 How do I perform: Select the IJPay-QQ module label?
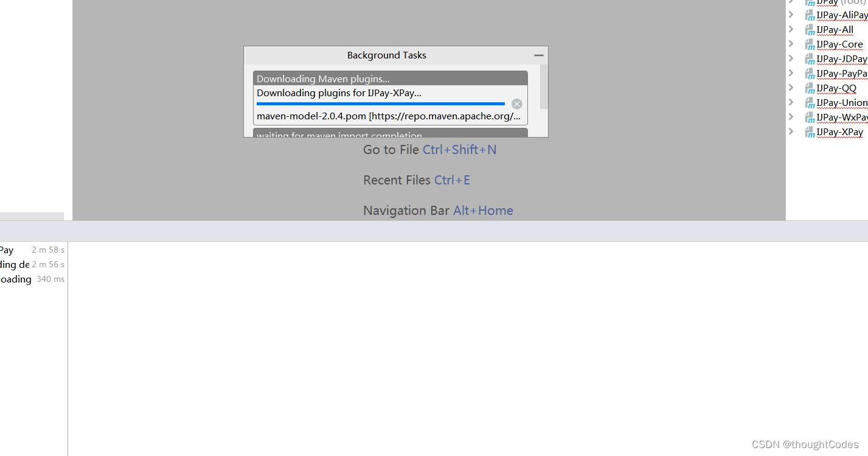coord(836,88)
